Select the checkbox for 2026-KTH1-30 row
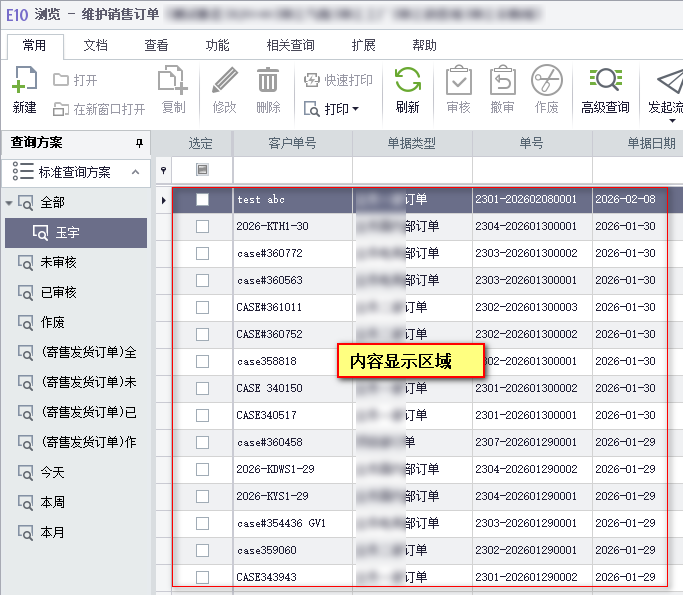 click(x=202, y=226)
